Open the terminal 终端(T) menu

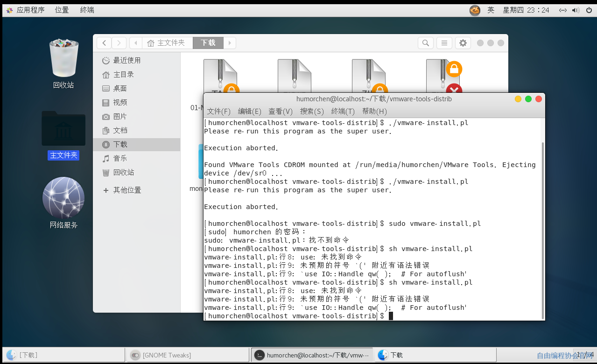343,111
